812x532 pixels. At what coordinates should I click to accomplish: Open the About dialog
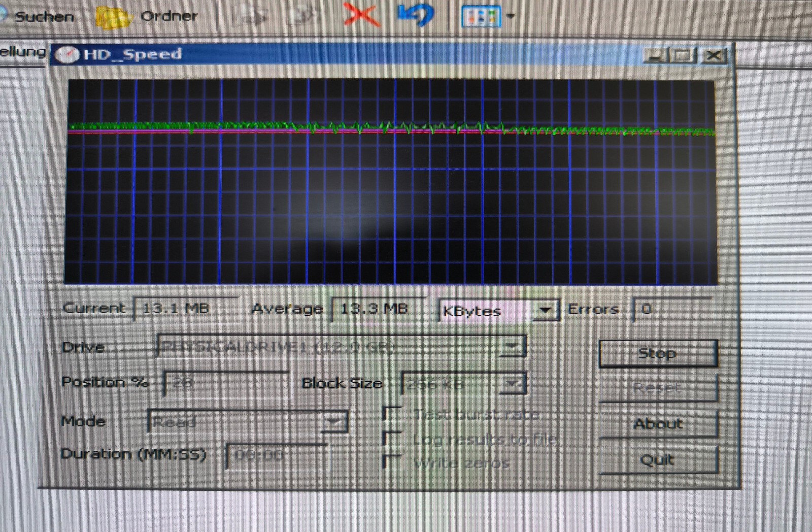coord(658,424)
